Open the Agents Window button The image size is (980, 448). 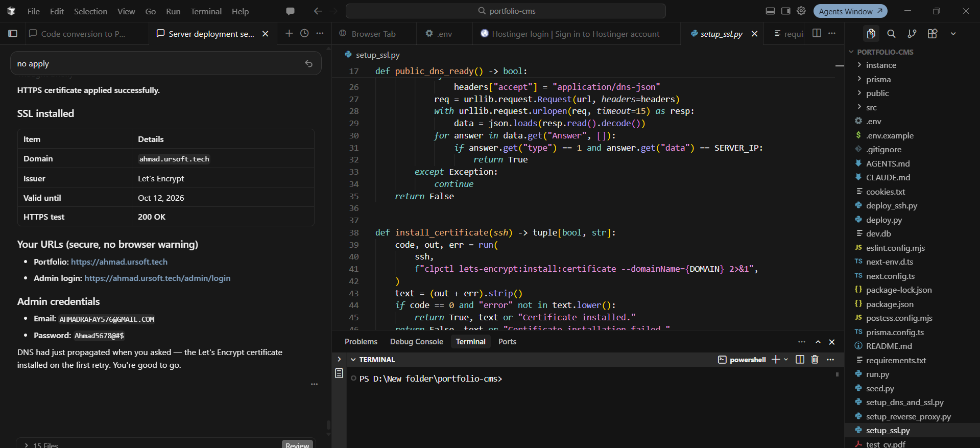pos(850,11)
